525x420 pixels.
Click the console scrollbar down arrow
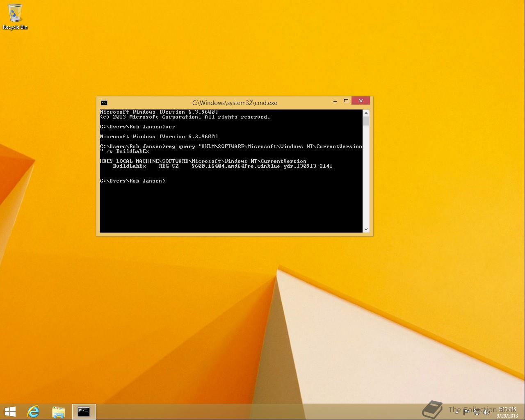366,229
